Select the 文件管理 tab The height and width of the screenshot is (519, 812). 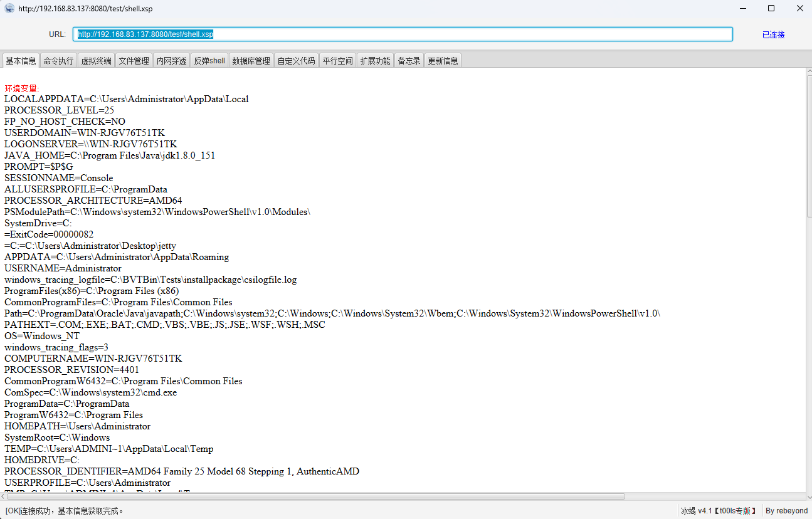point(134,61)
